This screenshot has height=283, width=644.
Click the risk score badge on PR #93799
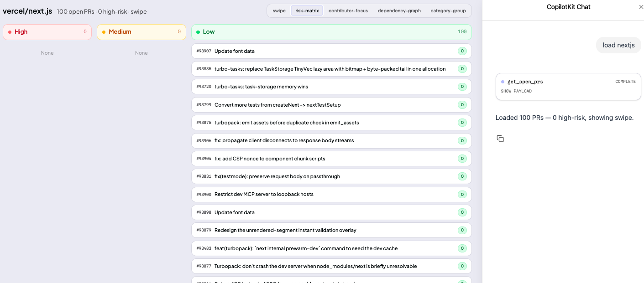point(462,105)
